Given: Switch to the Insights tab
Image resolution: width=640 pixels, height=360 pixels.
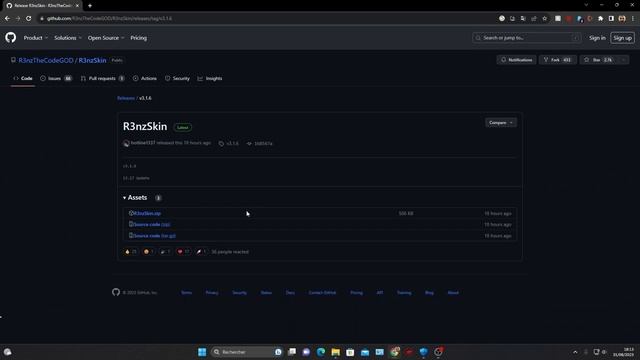Looking at the screenshot, I should pos(210,78).
